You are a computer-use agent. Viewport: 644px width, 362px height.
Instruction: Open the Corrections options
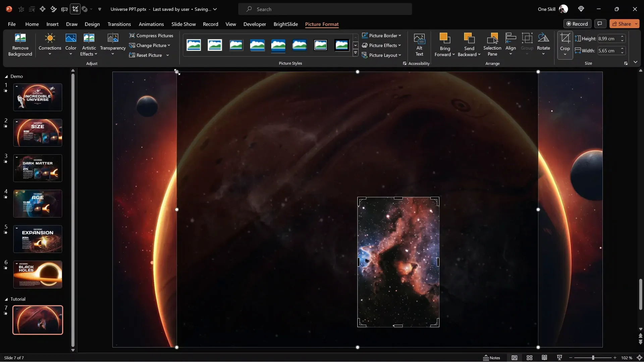50,44
